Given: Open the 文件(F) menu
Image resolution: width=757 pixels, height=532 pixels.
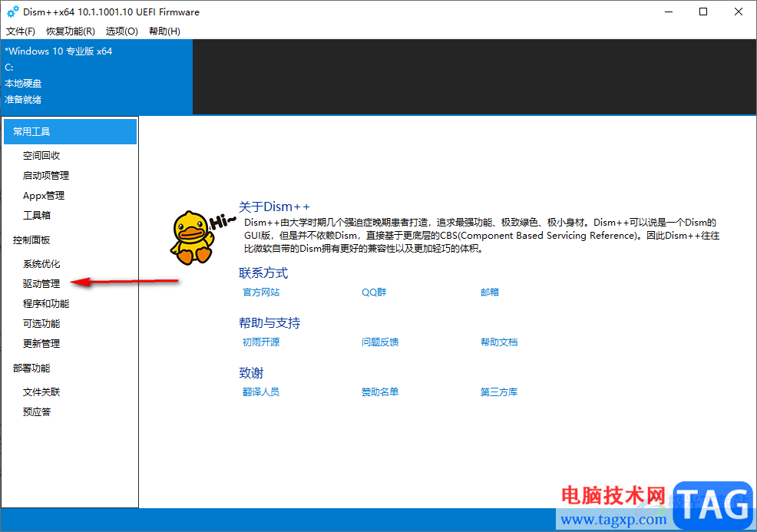Looking at the screenshot, I should [x=20, y=31].
